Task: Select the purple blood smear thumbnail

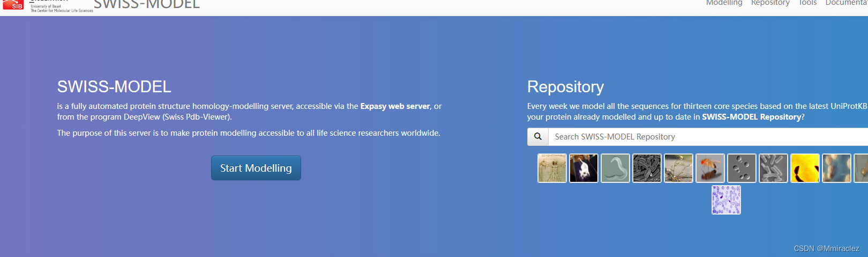Action: click(x=726, y=200)
